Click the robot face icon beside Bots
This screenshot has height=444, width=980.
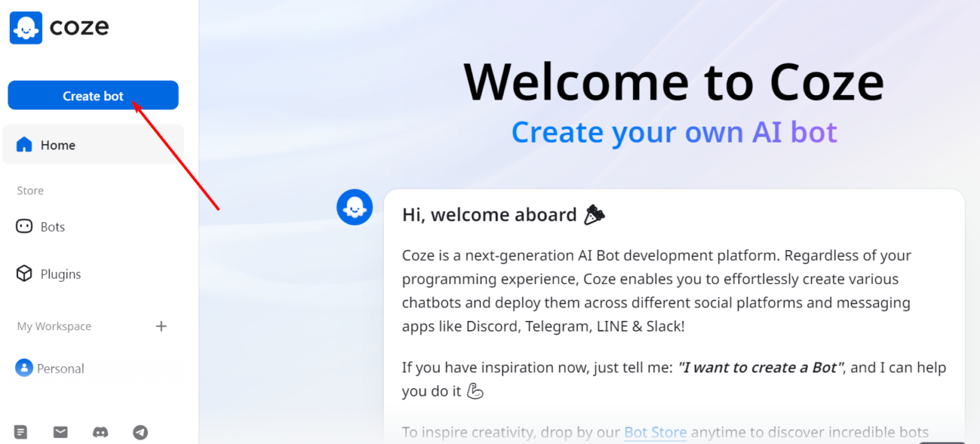pyautogui.click(x=24, y=227)
